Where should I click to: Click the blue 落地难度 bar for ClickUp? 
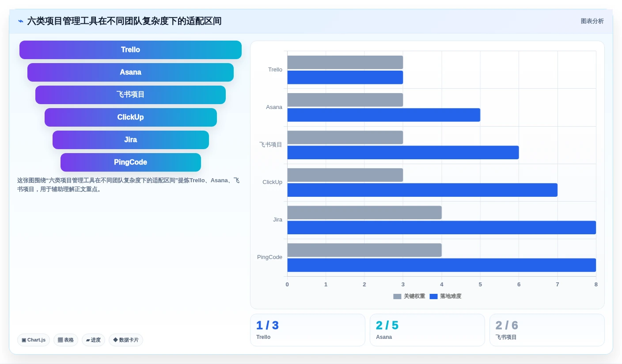422,190
